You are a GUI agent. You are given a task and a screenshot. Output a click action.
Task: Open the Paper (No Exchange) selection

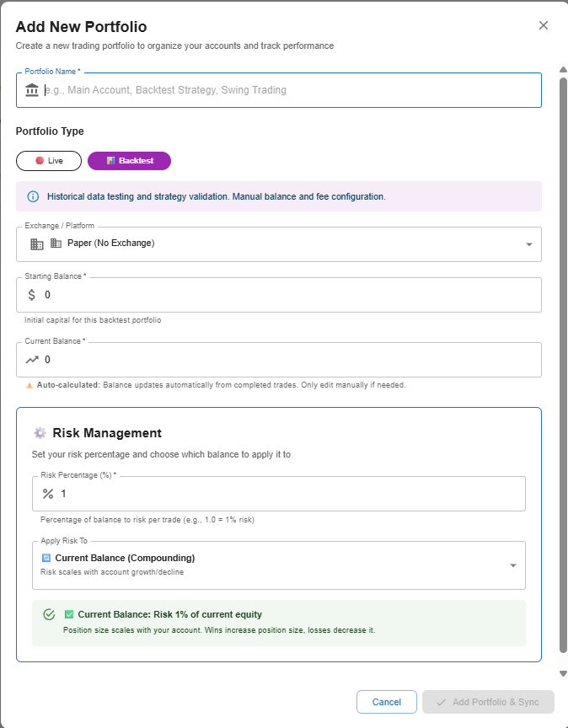(279, 244)
